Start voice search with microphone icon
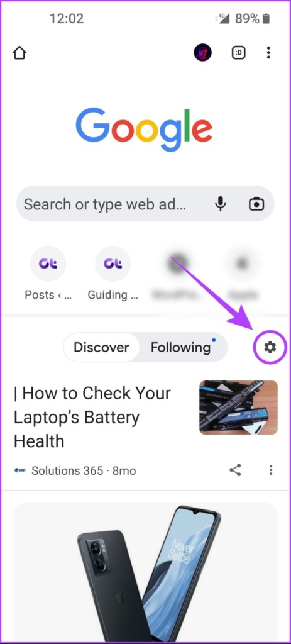This screenshot has width=291, height=644. [221, 204]
